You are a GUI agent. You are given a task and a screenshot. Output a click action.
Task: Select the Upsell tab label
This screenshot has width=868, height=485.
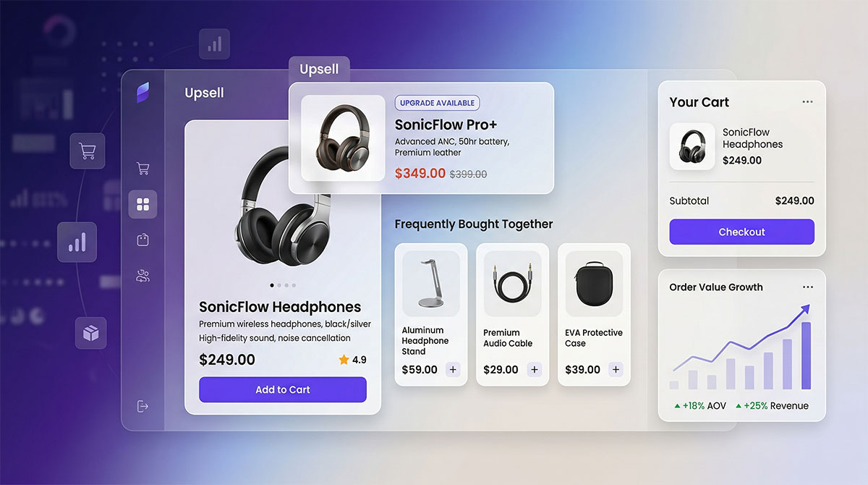click(319, 69)
